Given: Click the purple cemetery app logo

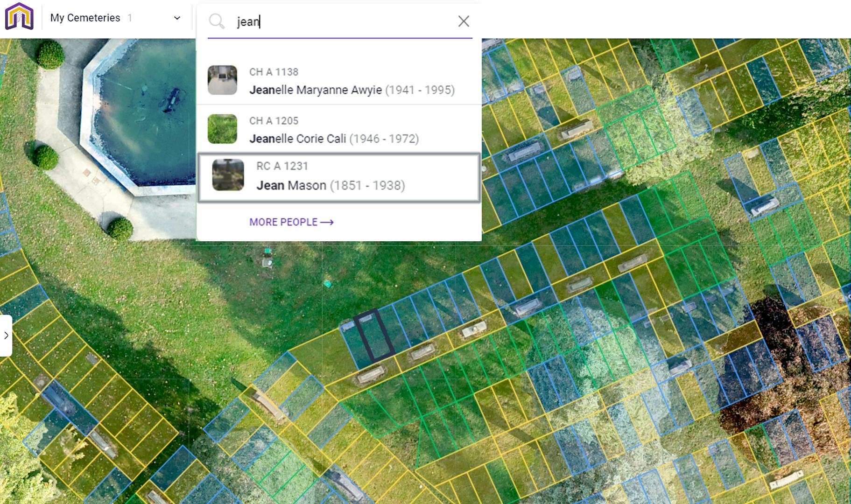Looking at the screenshot, I should 19,16.
